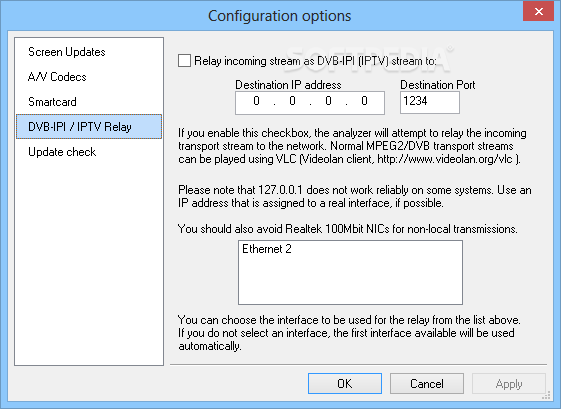561x409 pixels.
Task: Click empty area of the interface listbox
Action: point(350,281)
